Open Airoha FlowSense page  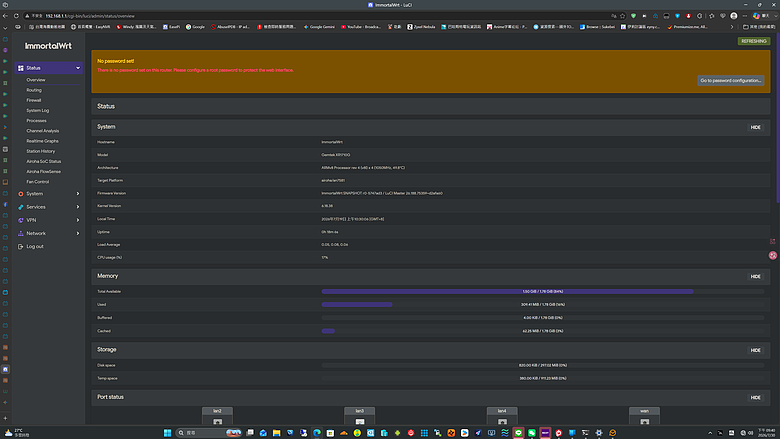click(44, 172)
